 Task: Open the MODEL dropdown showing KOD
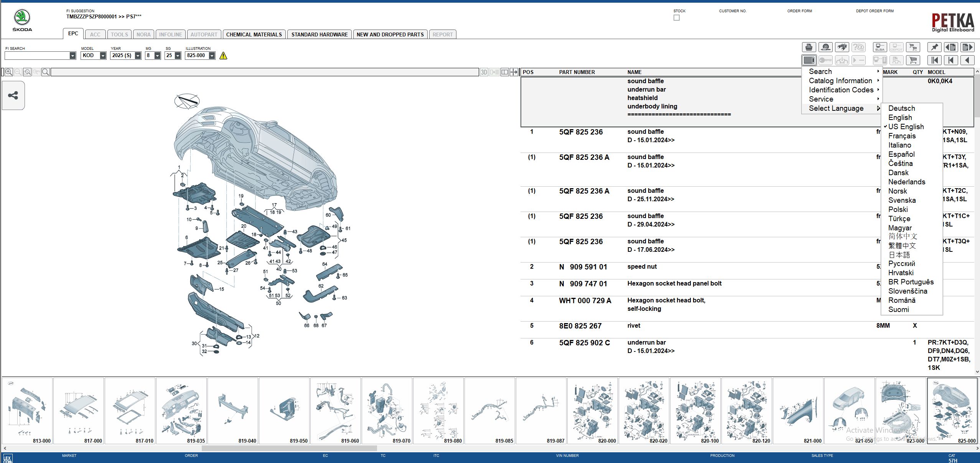click(x=103, y=55)
